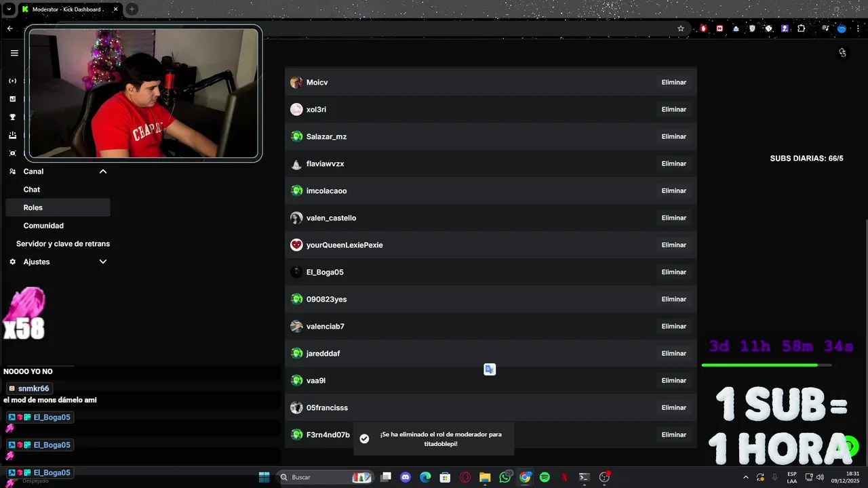
Task: Remove 05francisss from moderators
Action: coord(674,407)
